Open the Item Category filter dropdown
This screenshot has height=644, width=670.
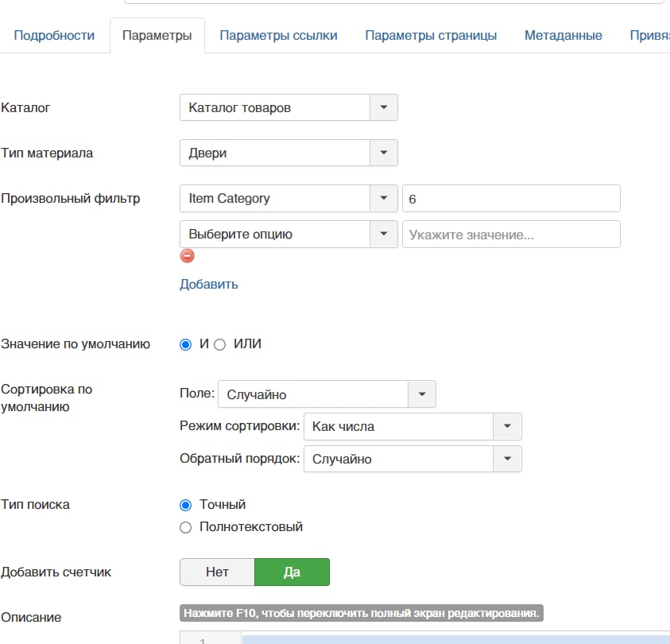[289, 198]
